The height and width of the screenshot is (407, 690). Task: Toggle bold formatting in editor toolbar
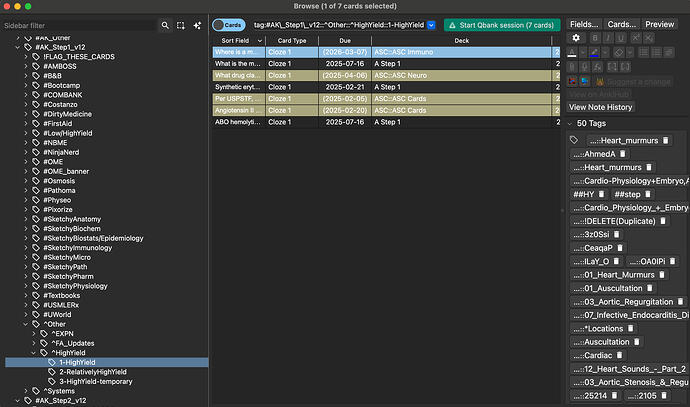595,38
